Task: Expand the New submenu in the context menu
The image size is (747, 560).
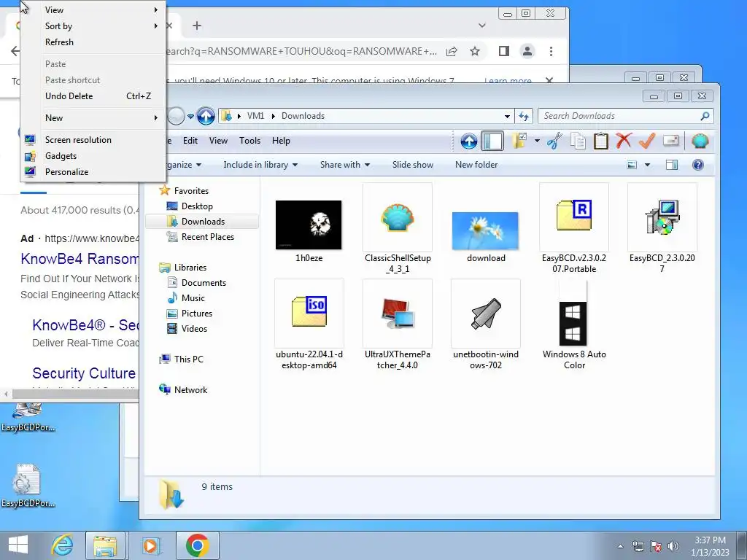Action: coord(93,118)
